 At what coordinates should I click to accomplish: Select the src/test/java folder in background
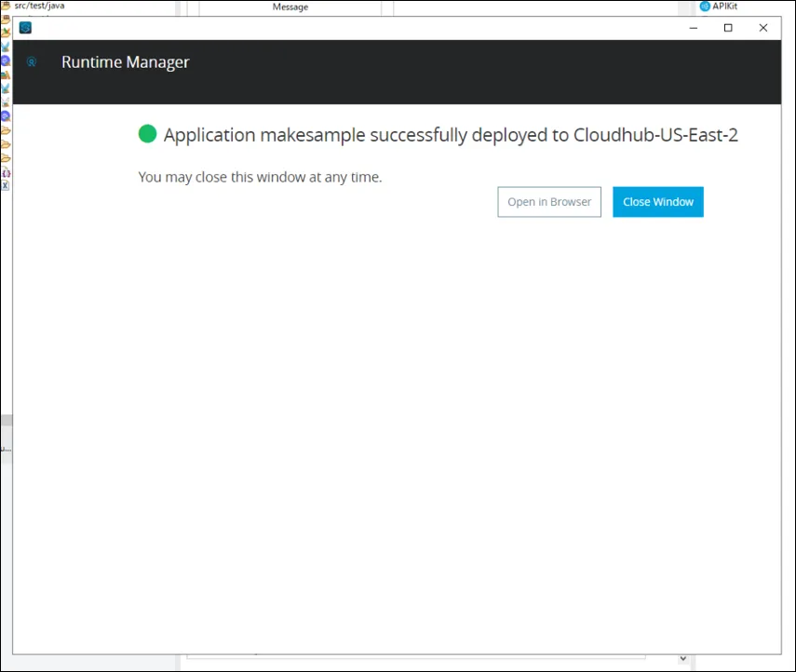(39, 6)
